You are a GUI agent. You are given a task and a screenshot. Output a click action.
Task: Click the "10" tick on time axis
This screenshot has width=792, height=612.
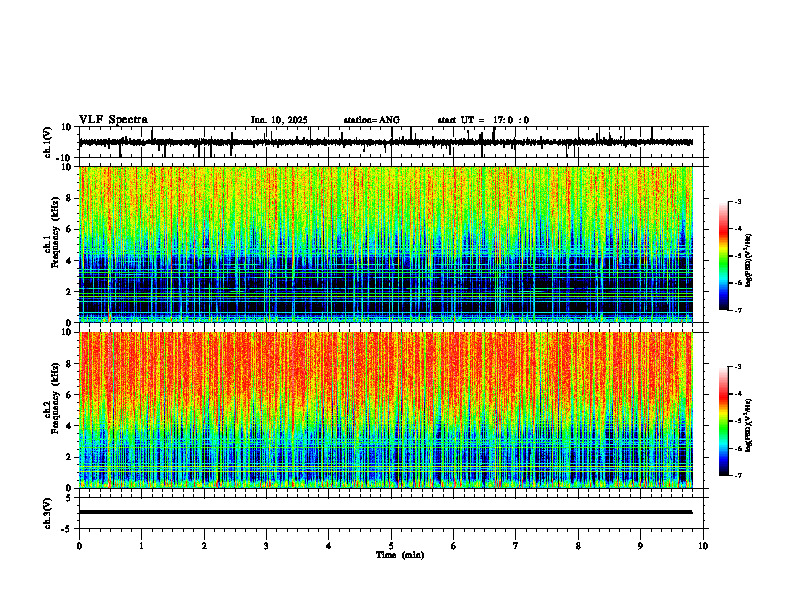[x=703, y=546]
